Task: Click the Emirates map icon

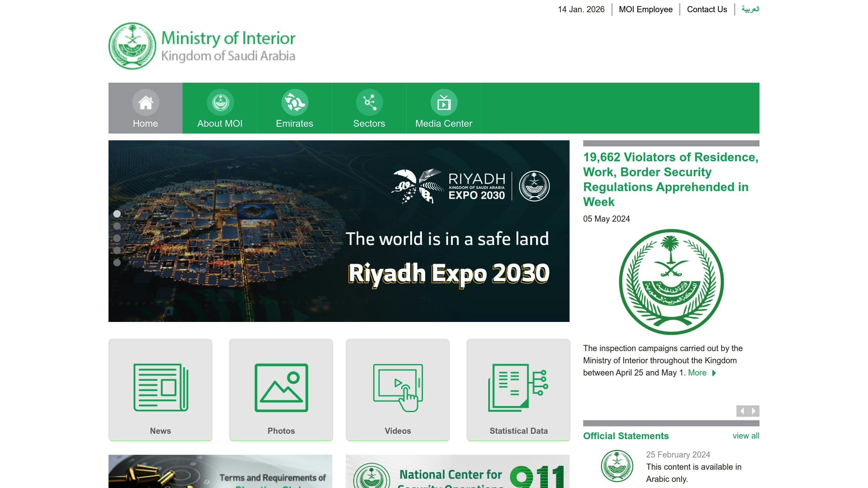Action: click(x=295, y=102)
